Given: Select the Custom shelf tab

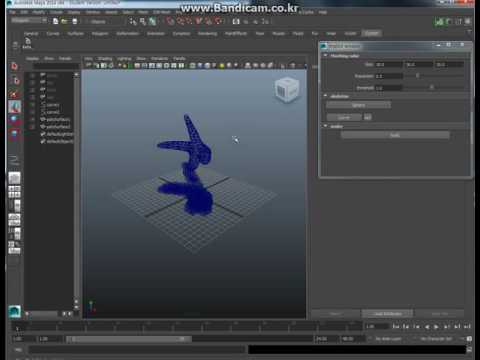Looking at the screenshot, I should 372,33.
